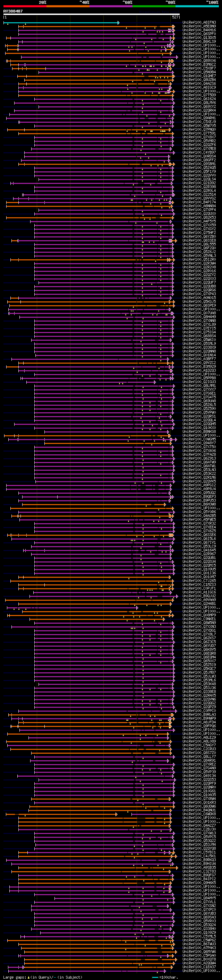Open hit UniRef100_Q53LN3

pyautogui.click(x=199, y=470)
